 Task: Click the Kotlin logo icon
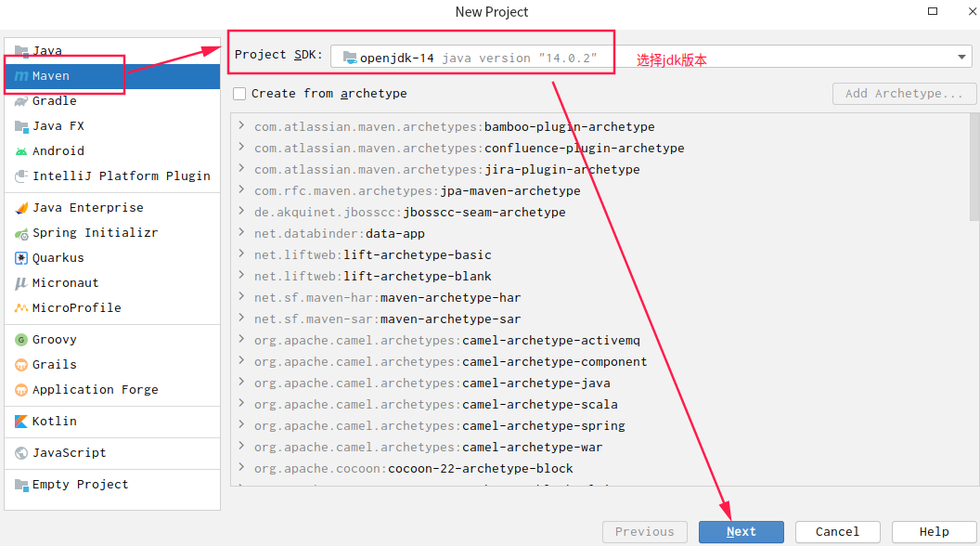pyautogui.click(x=21, y=422)
